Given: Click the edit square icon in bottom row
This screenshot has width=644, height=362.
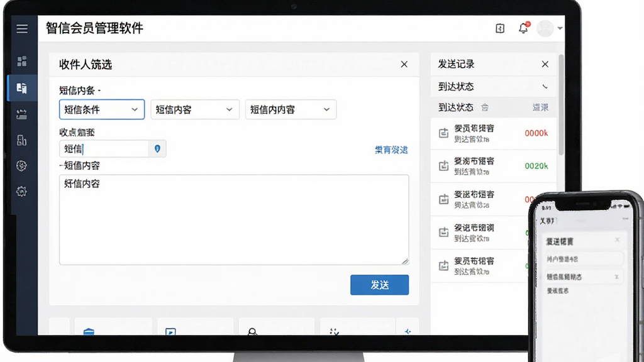Looking at the screenshot, I should tap(170, 332).
